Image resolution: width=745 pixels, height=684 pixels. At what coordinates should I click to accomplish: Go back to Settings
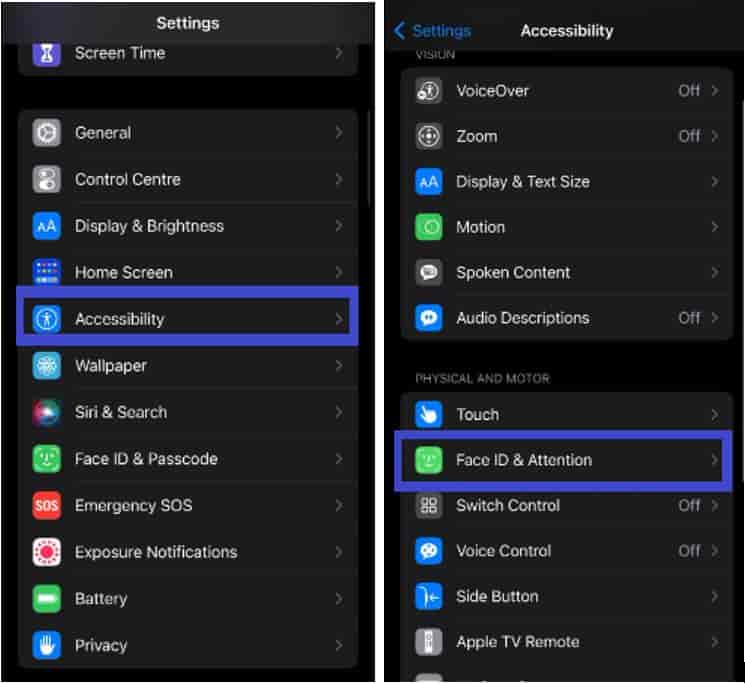click(432, 31)
